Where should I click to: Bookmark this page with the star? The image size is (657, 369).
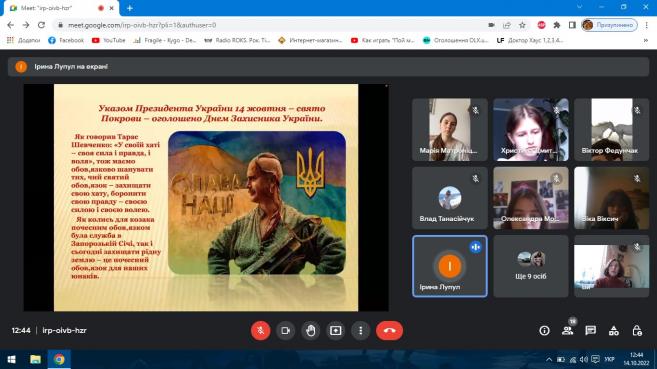coord(522,25)
